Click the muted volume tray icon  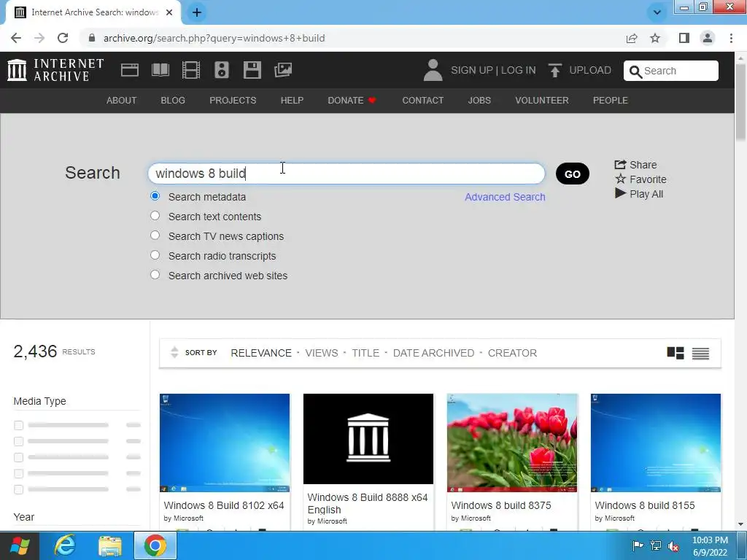click(x=673, y=545)
